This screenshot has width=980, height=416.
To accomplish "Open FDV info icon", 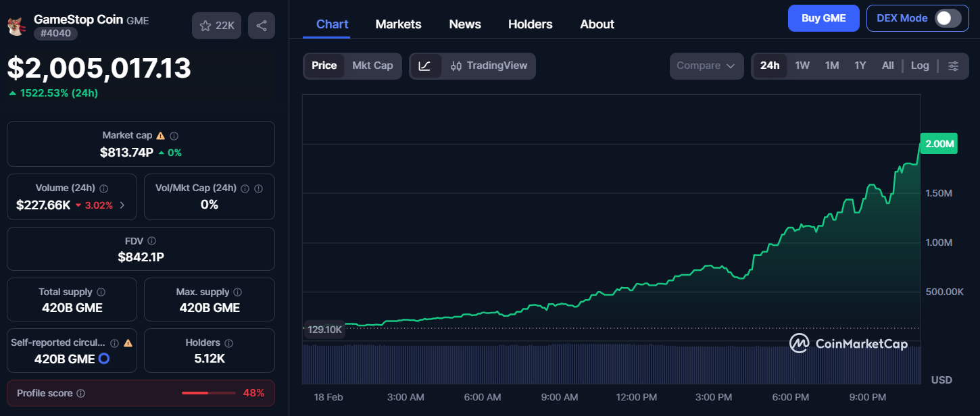I will pos(151,241).
